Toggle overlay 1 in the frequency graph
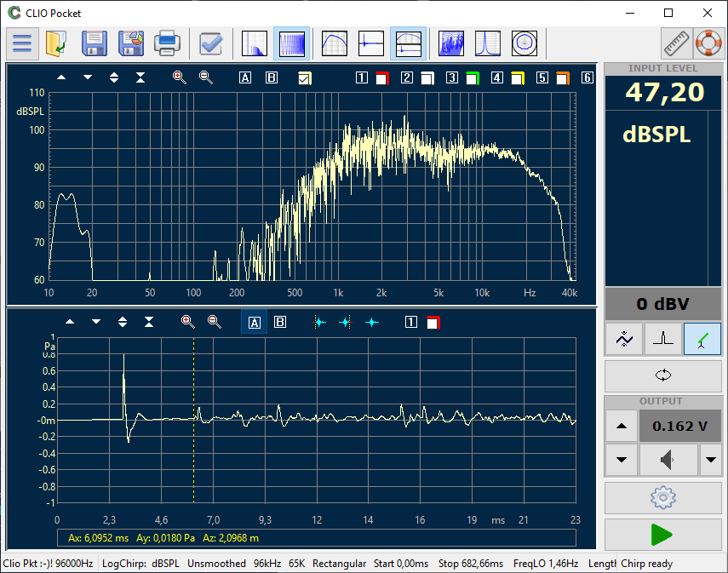The image size is (728, 573). [x=362, y=78]
